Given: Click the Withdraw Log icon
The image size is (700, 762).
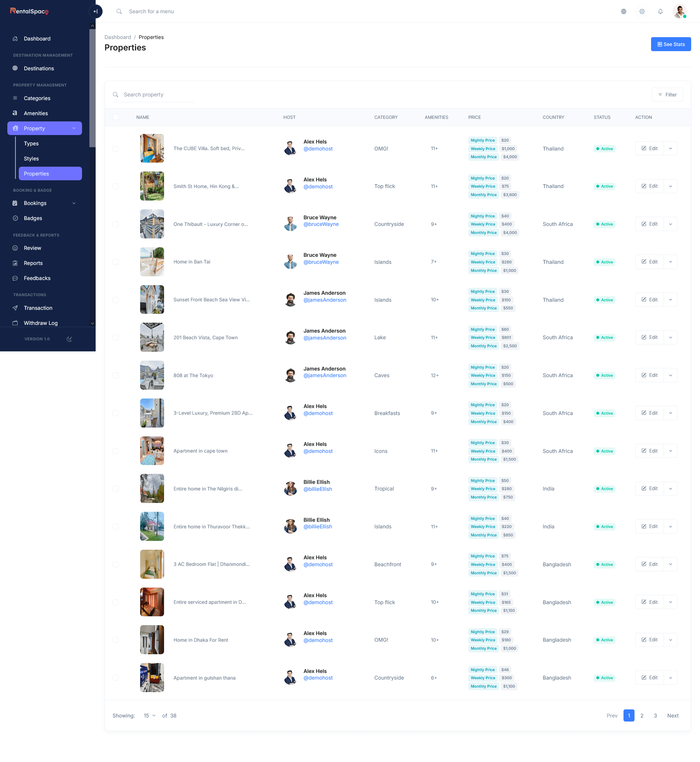Looking at the screenshot, I should [15, 323].
